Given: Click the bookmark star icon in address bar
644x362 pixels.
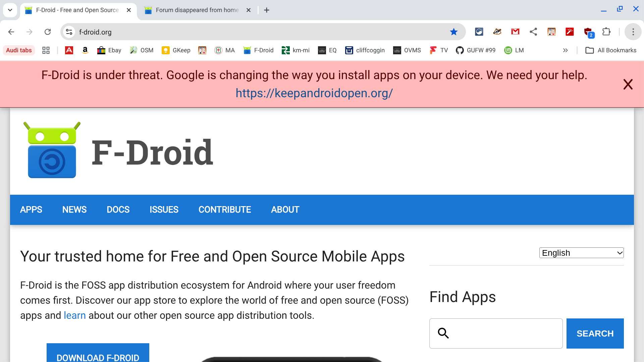Looking at the screenshot, I should [453, 32].
